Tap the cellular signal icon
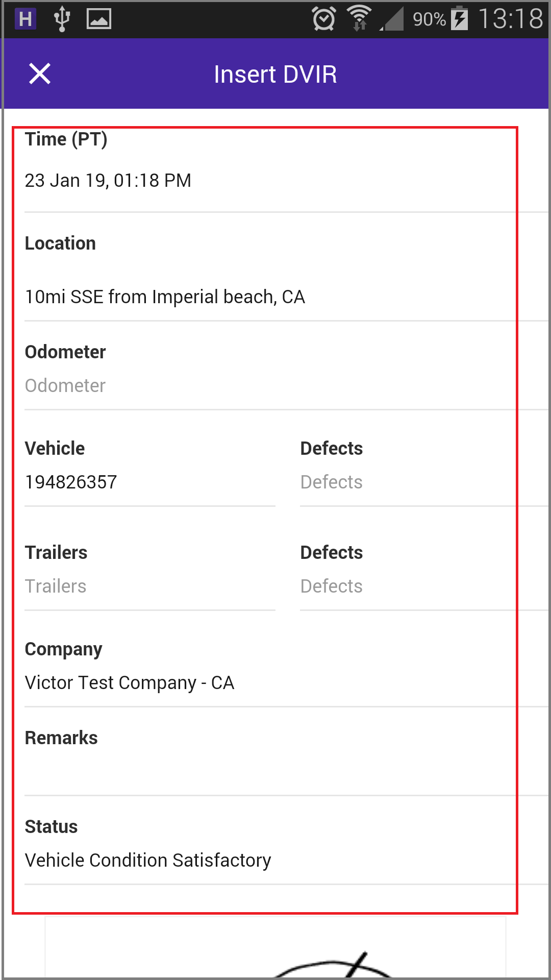 [391, 19]
